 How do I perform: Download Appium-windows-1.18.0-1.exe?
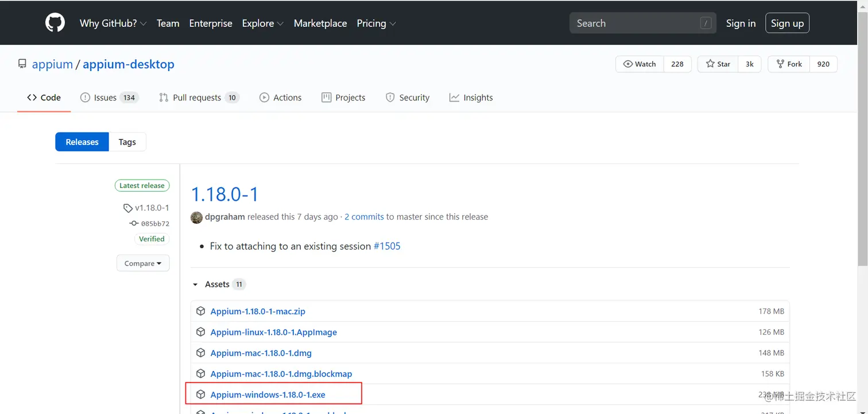tap(268, 395)
